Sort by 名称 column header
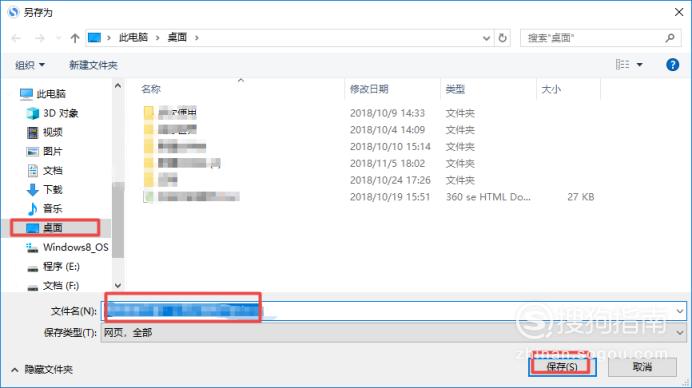692x388 pixels. click(x=151, y=89)
